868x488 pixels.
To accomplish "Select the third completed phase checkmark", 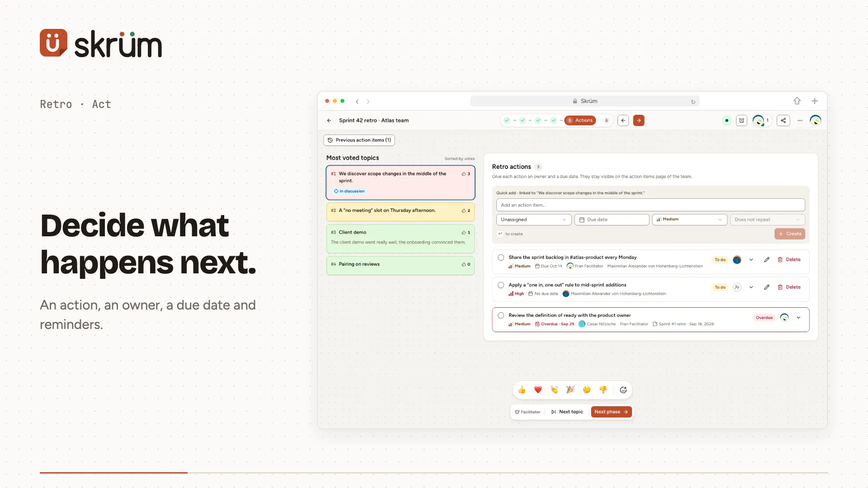I will coord(538,121).
